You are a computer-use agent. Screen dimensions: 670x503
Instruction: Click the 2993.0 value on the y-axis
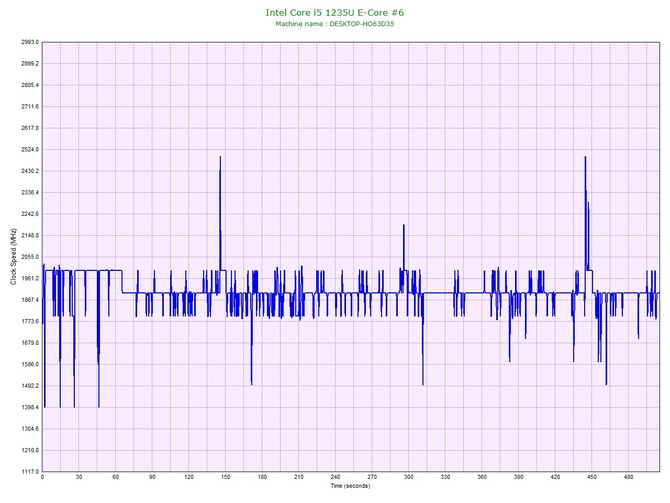[x=30, y=42]
